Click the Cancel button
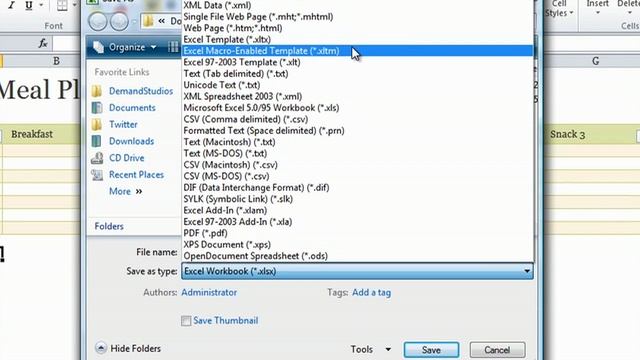The height and width of the screenshot is (360, 640). (497, 350)
